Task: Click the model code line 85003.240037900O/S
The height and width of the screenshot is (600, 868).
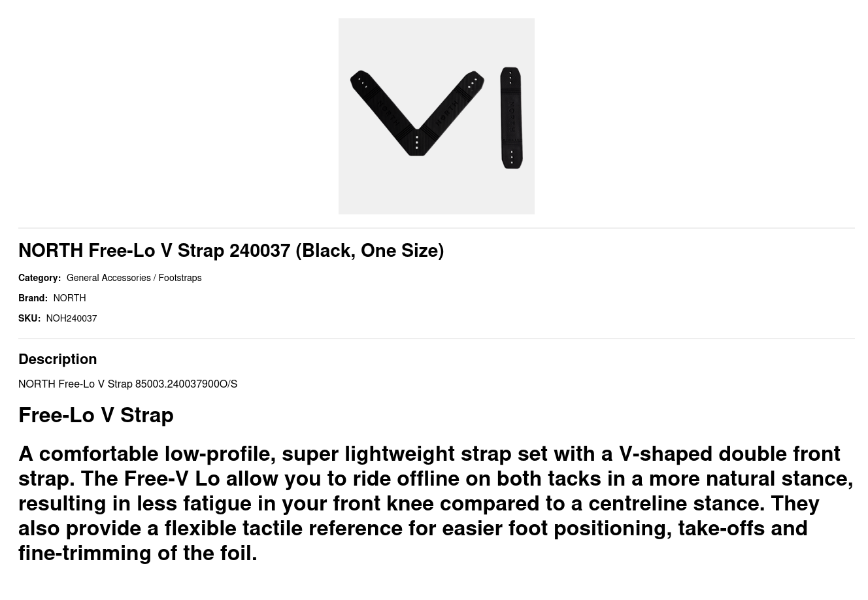Action: (x=186, y=384)
